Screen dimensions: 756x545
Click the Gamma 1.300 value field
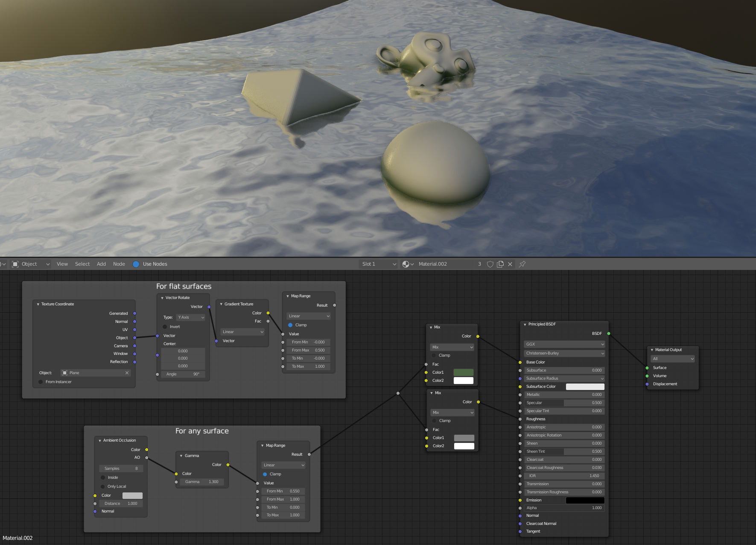point(202,482)
